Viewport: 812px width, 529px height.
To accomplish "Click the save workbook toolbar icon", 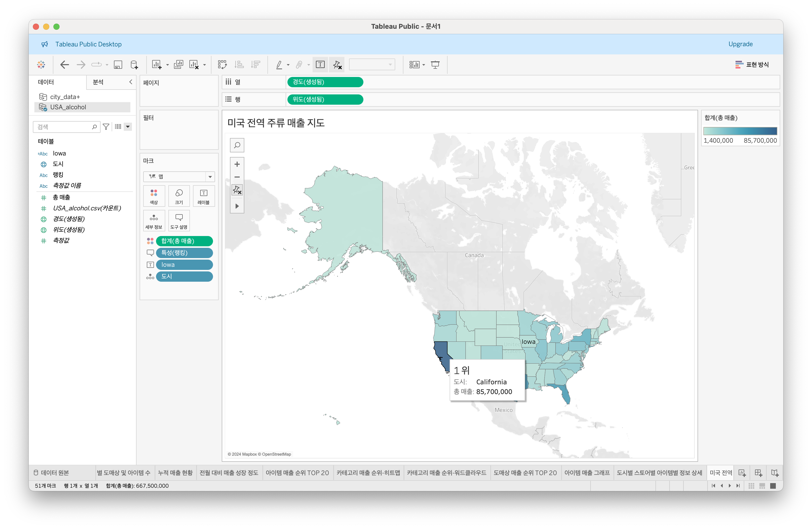I will 118,64.
